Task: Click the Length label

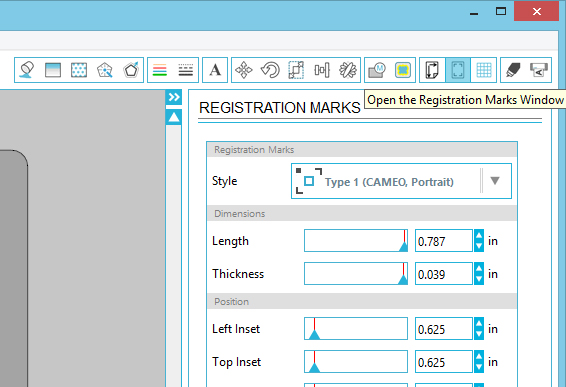Action: [x=230, y=241]
